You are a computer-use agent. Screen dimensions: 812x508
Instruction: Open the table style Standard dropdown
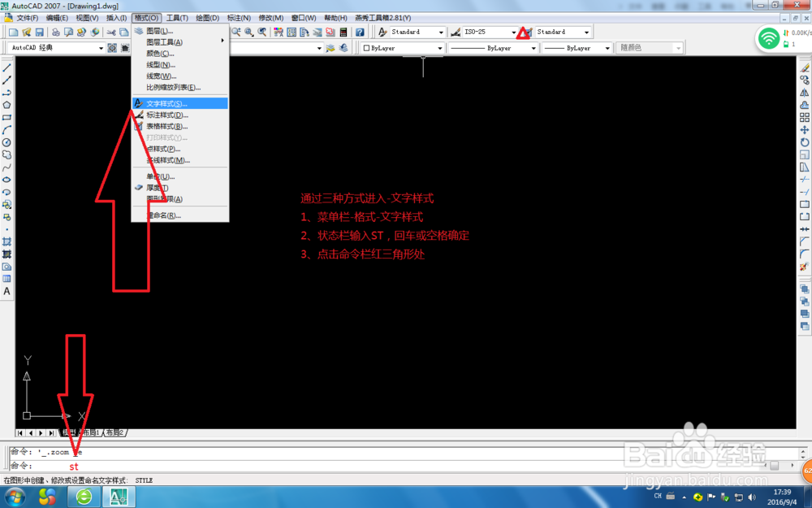click(x=563, y=33)
